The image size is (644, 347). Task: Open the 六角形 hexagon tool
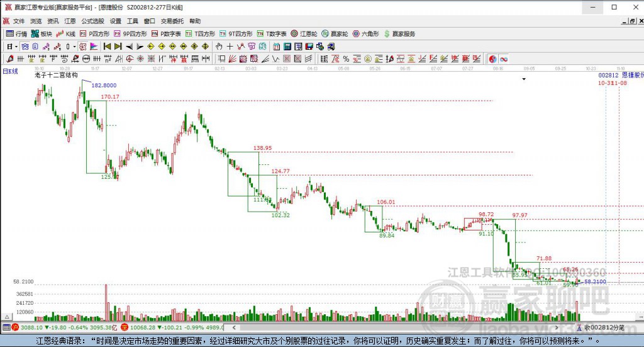[365, 34]
